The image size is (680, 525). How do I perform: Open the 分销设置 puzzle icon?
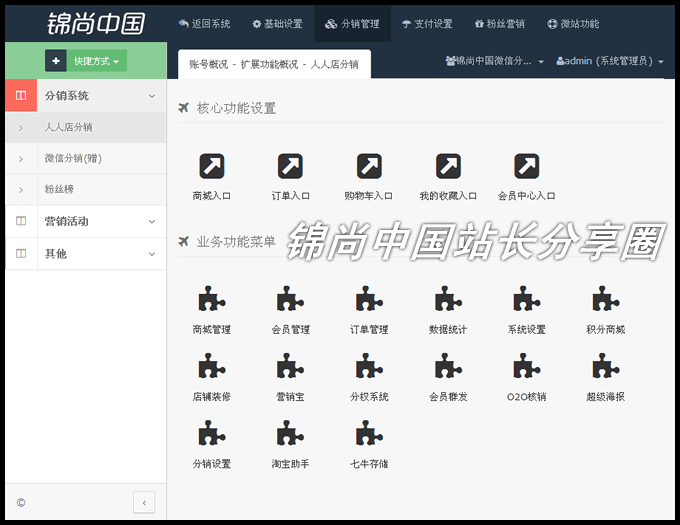point(212,433)
